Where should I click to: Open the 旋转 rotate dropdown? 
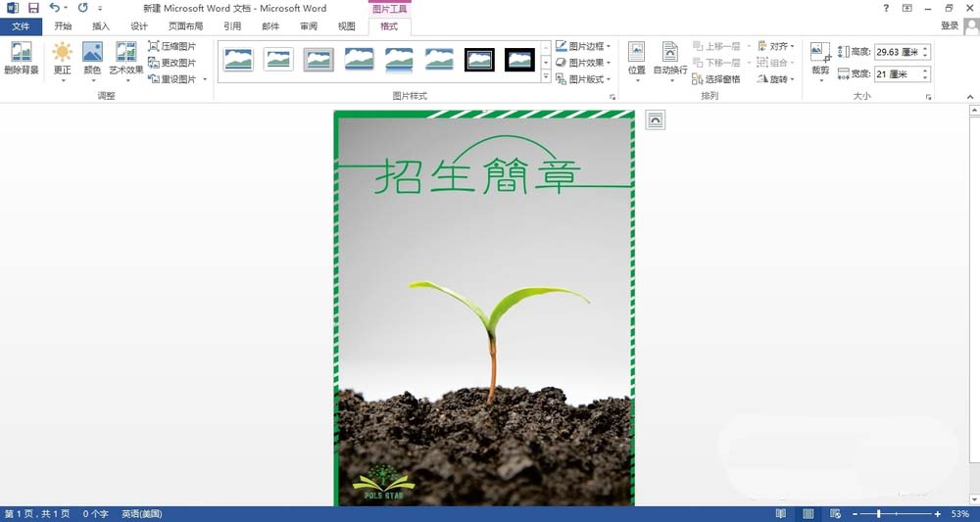(775, 79)
